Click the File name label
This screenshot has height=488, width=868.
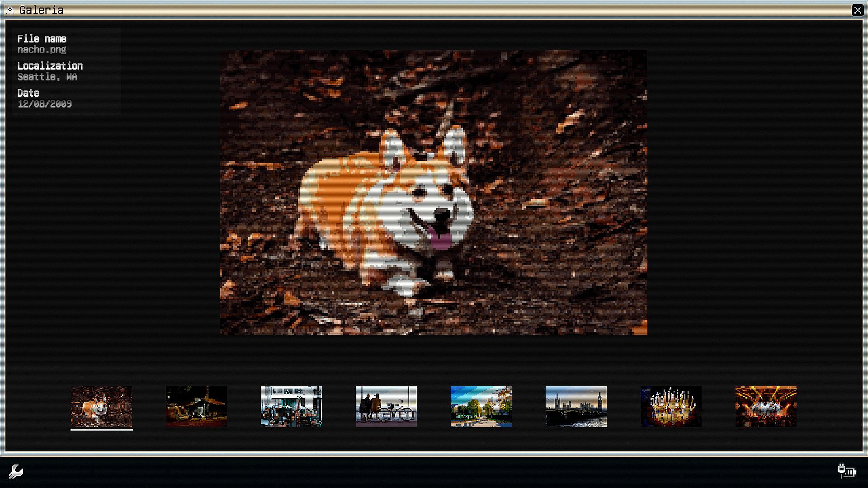click(x=42, y=39)
